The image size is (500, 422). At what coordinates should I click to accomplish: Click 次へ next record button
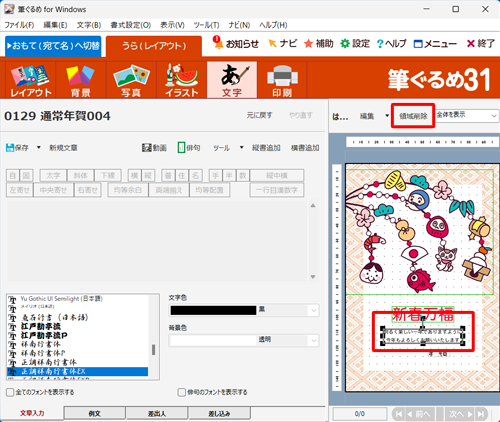(x=461, y=414)
